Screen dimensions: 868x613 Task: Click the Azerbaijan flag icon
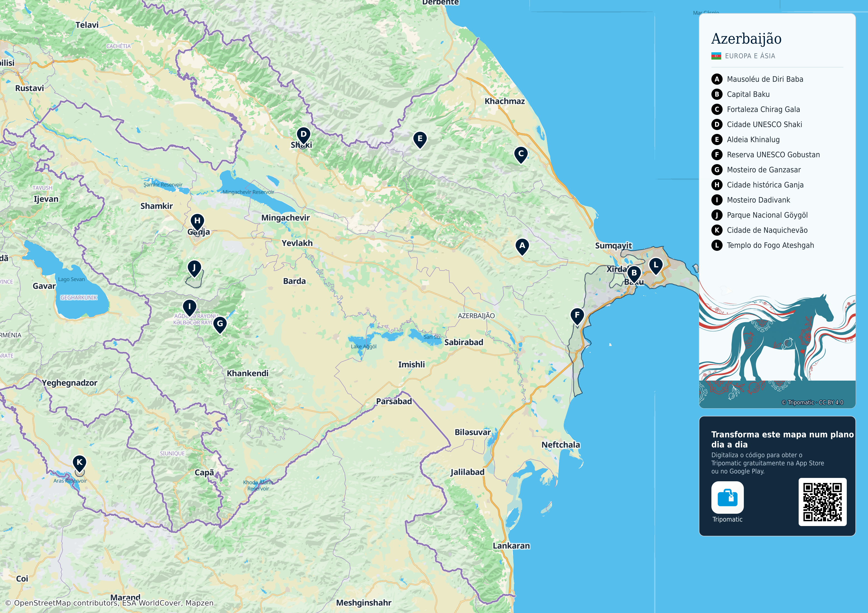click(716, 56)
